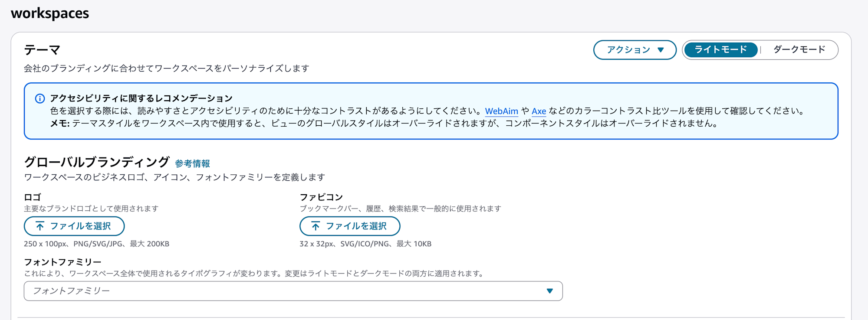Click the フォントファミリー dropdown arrow
The width and height of the screenshot is (868, 320).
(549, 291)
